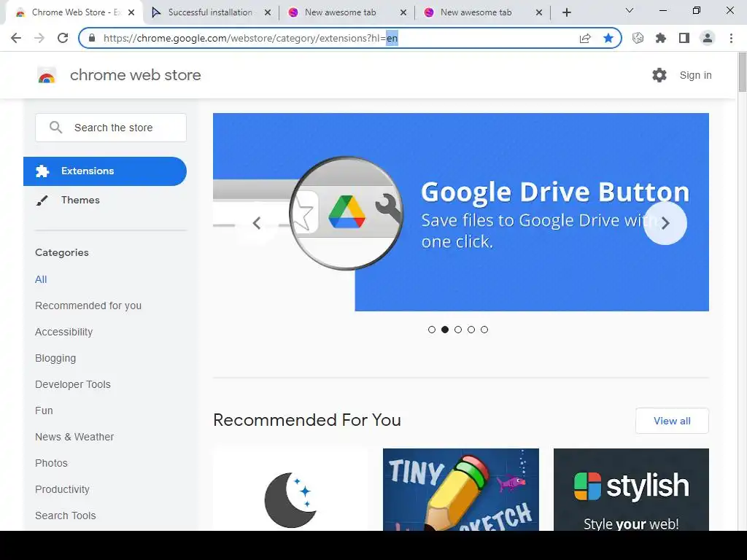This screenshot has width=747, height=560.
Task: Open the tab search chevron
Action: click(x=630, y=10)
